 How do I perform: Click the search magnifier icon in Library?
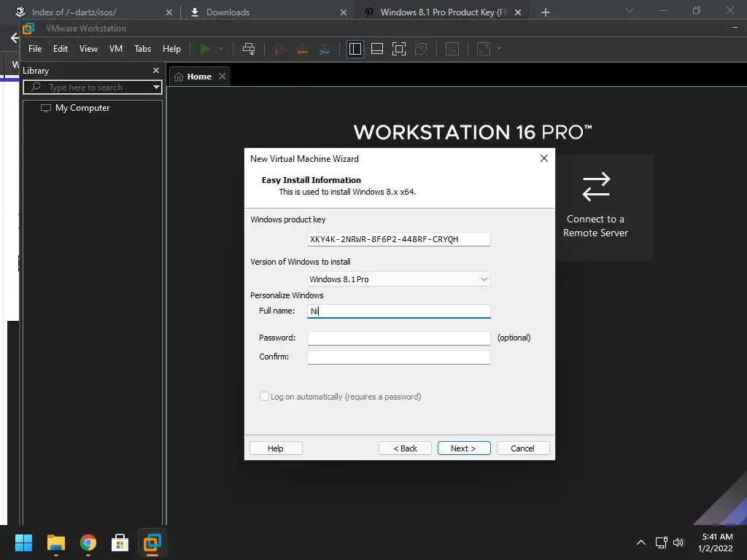click(x=36, y=87)
